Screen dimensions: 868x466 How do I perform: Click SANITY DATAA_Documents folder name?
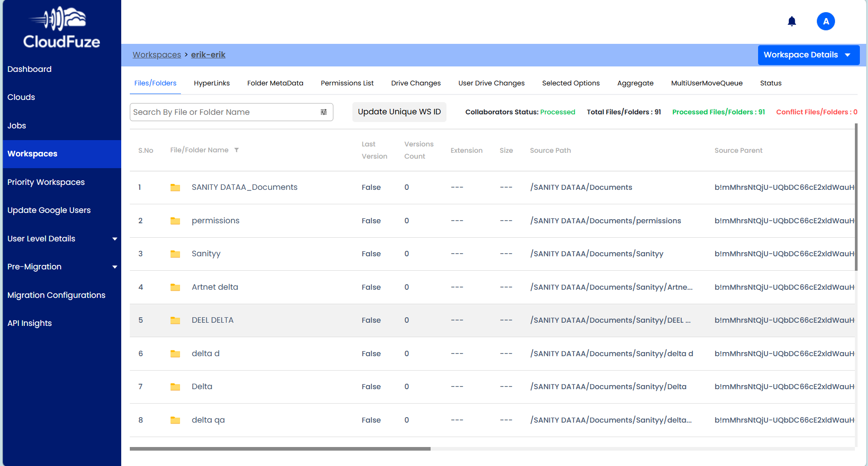[x=244, y=187]
